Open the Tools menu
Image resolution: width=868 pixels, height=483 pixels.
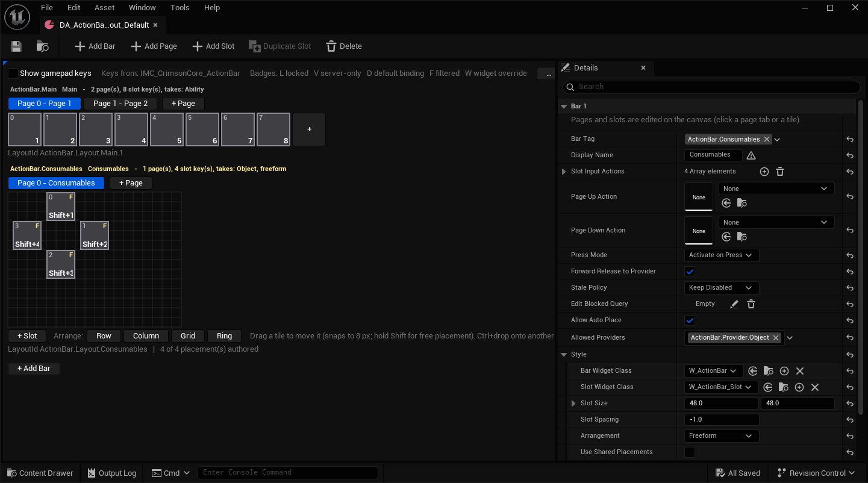click(180, 8)
